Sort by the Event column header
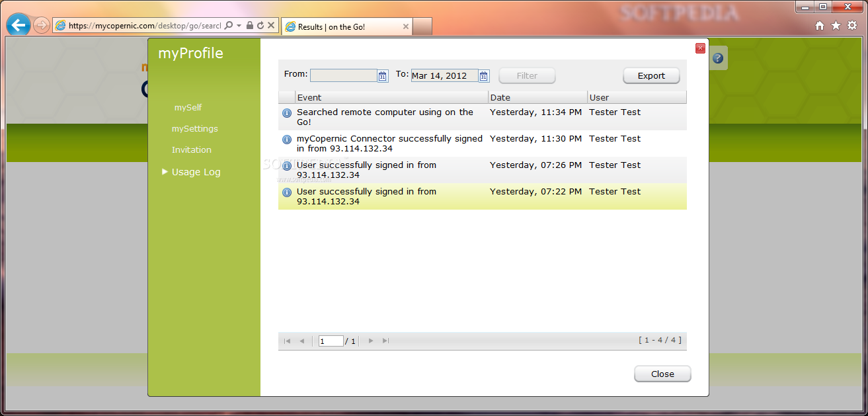The height and width of the screenshot is (416, 868). (391, 97)
